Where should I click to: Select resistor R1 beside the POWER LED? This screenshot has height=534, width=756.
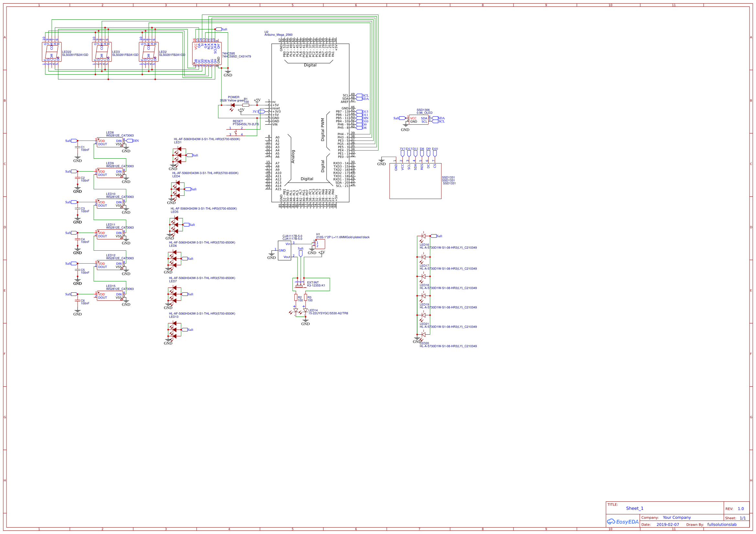[246, 105]
